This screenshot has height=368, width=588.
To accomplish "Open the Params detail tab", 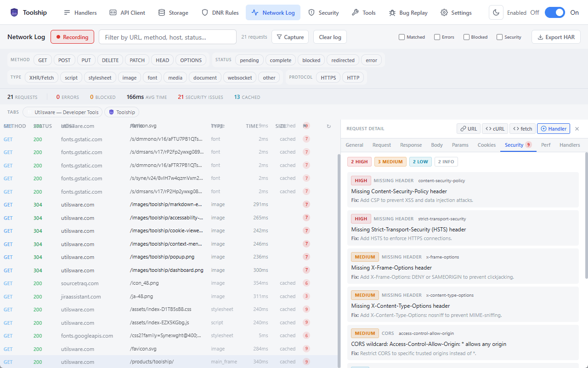I will [x=460, y=145].
